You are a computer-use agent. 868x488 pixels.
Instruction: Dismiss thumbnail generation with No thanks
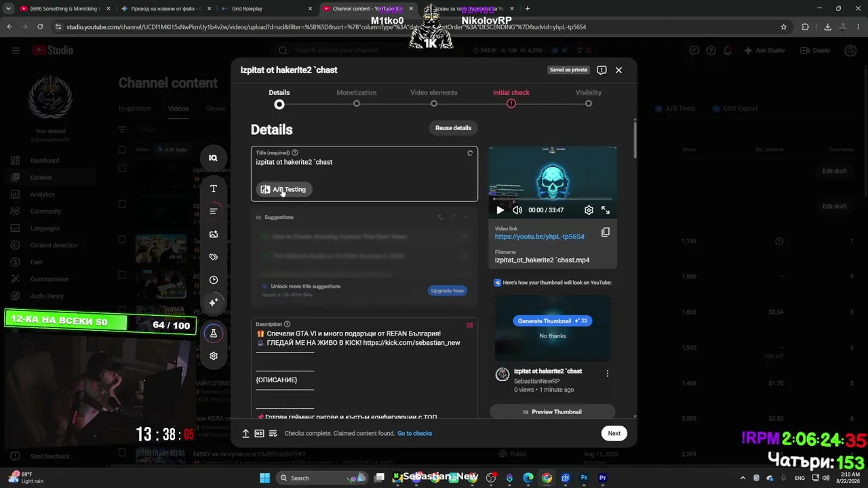tap(552, 336)
